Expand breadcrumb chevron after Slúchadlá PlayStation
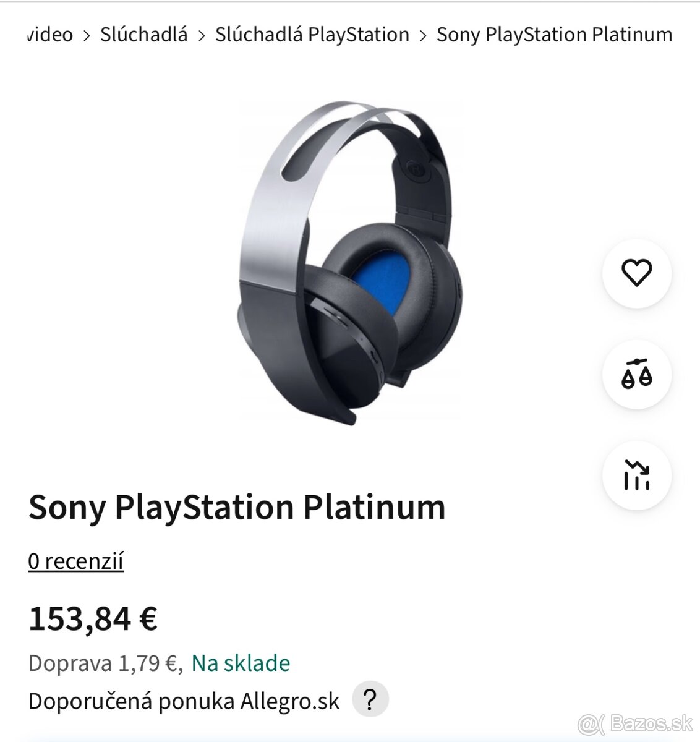The image size is (700, 742). pos(423,35)
